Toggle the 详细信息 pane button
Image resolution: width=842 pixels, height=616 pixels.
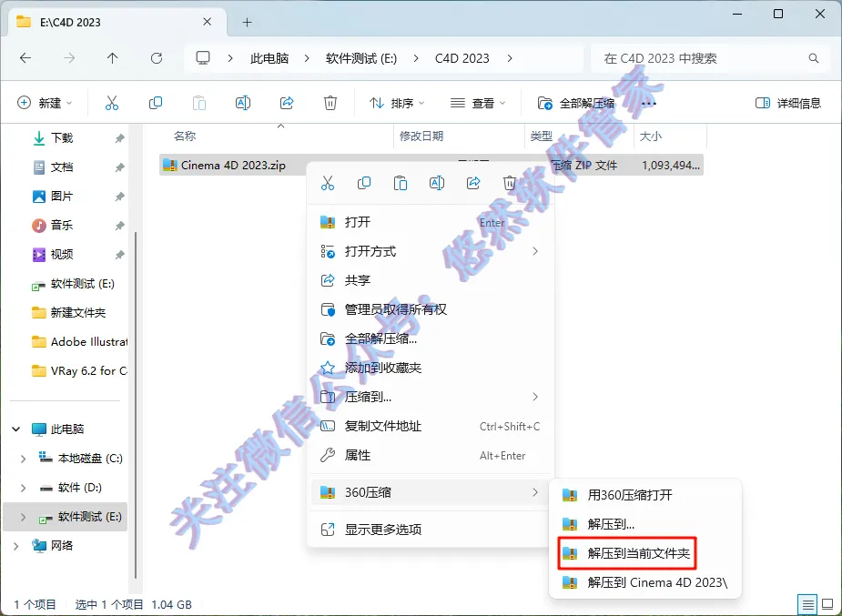tap(787, 103)
